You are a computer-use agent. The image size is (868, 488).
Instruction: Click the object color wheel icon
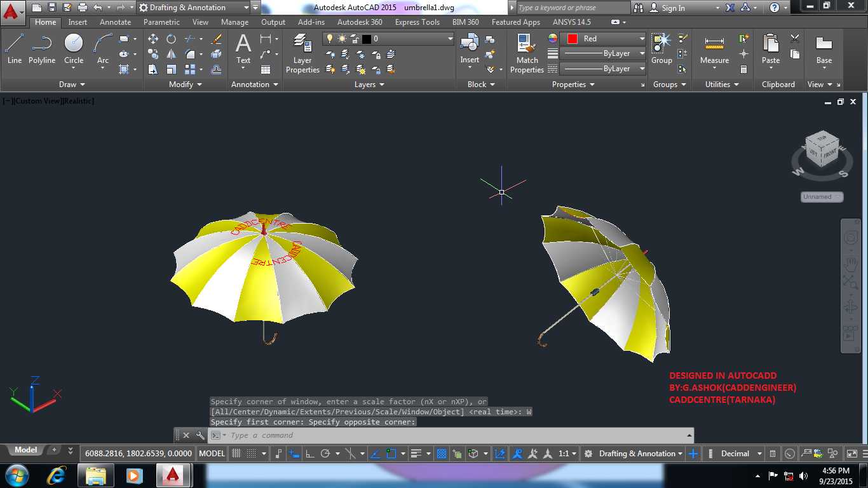pos(553,39)
